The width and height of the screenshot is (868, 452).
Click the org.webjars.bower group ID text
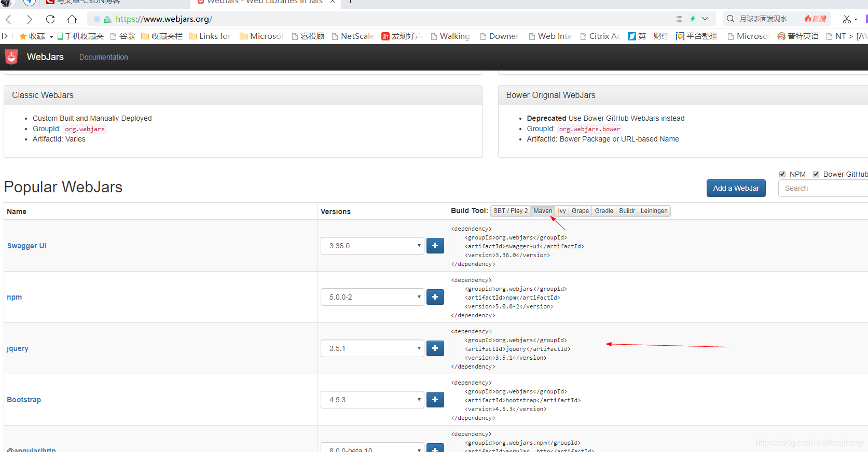tap(589, 129)
